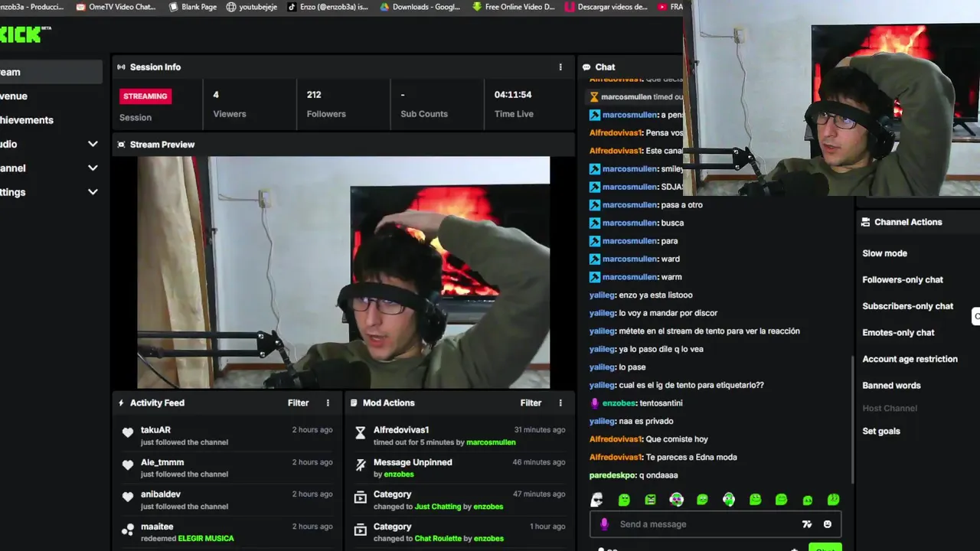The width and height of the screenshot is (980, 551).
Task: Switch to the Free Online Video browser tab
Action: pos(514,7)
